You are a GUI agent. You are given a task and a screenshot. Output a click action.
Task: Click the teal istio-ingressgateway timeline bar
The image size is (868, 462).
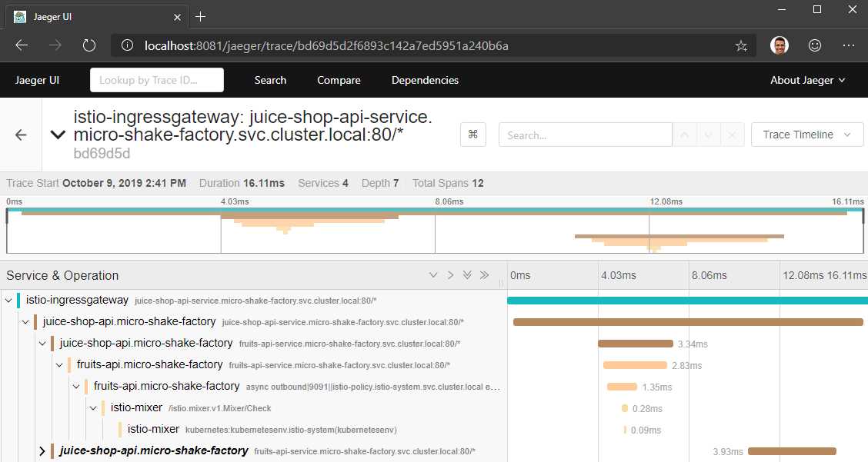[x=687, y=301]
